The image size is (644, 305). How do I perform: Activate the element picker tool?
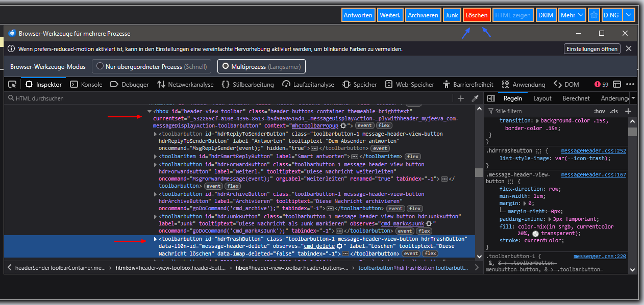[13, 85]
